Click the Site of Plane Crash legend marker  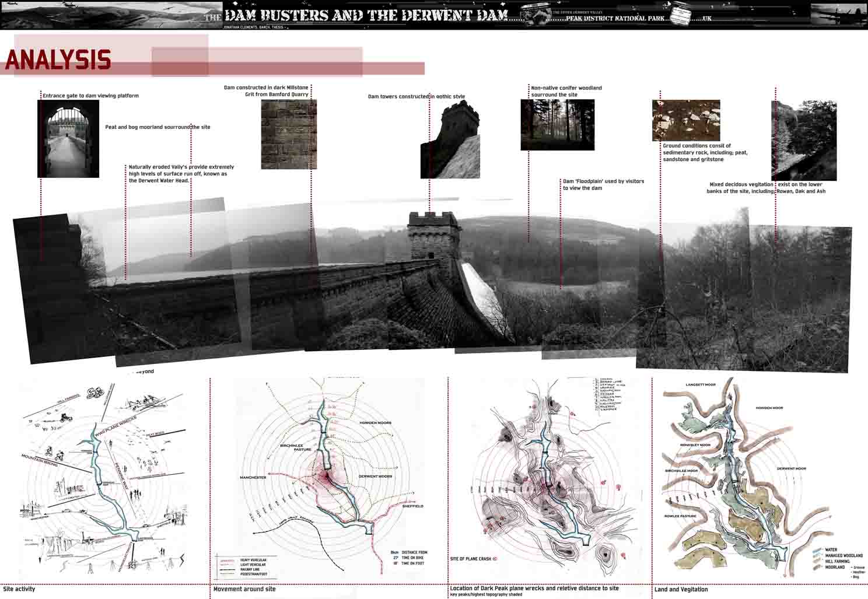tap(495, 559)
